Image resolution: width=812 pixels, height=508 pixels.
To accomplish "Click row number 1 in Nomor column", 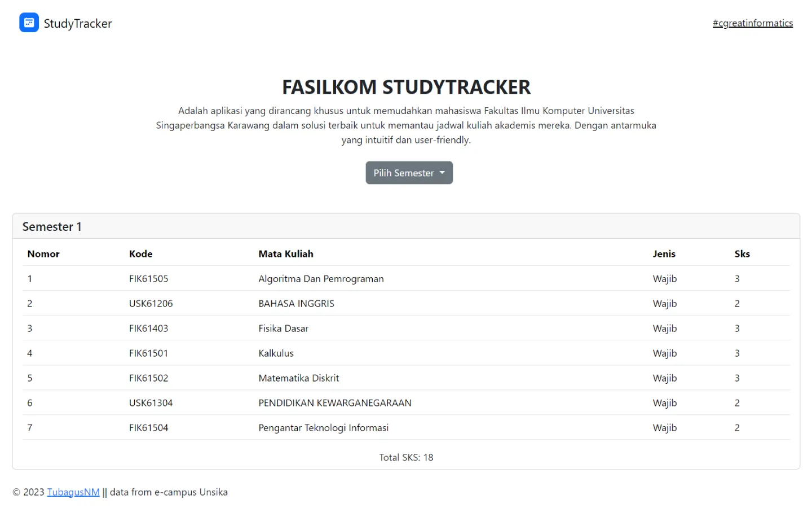I will [30, 279].
